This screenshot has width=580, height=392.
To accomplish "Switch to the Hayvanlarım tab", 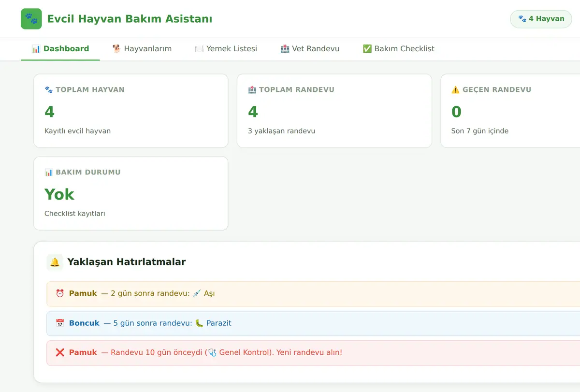I will [142, 49].
